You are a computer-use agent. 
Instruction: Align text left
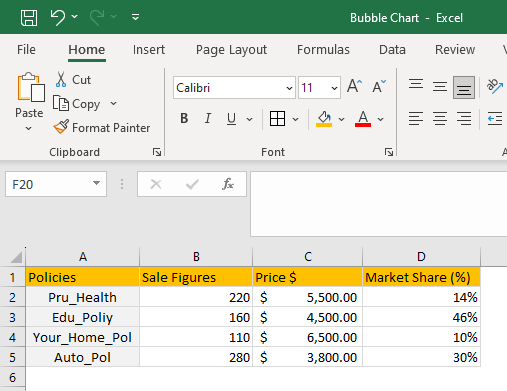(x=416, y=118)
